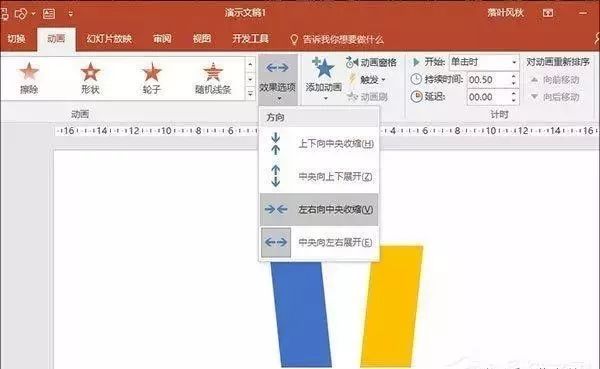The height and width of the screenshot is (369, 600).
Task: Select the 轮子 (Wheel) animation effect
Action: point(152,78)
